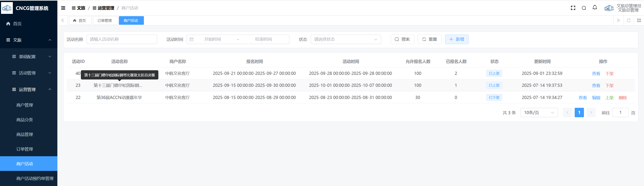Enter fullscreen mode via the header icon
Screen dimensions: 644x186
573,8
